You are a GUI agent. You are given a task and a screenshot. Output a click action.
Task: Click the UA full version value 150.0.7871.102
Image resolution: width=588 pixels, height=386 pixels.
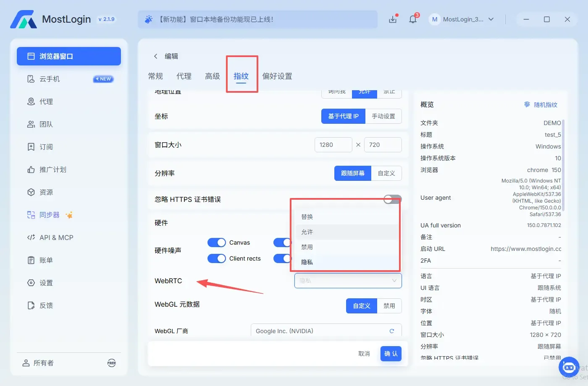point(544,225)
